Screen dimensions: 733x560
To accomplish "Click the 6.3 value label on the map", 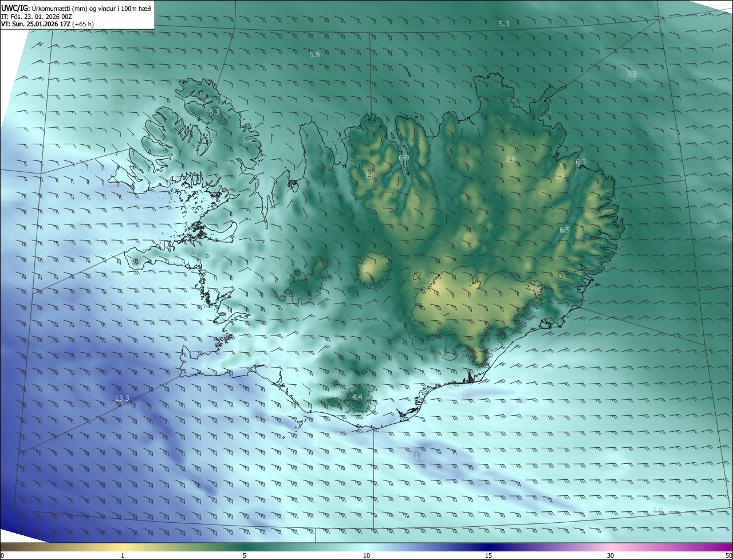I will tap(581, 161).
